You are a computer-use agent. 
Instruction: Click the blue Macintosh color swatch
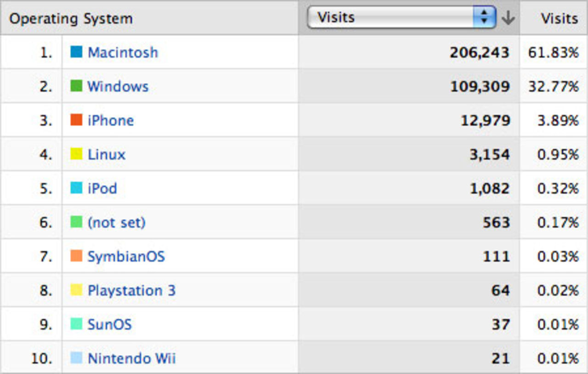pyautogui.click(x=76, y=52)
